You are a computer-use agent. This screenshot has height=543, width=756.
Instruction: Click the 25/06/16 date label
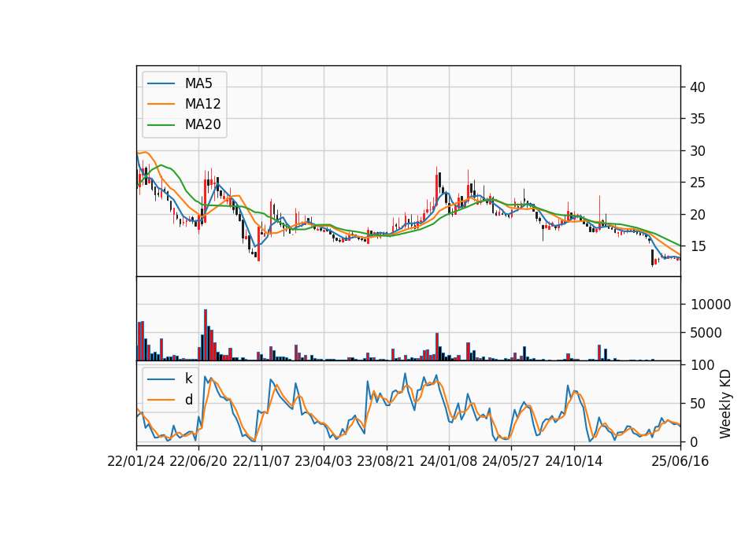(680, 461)
